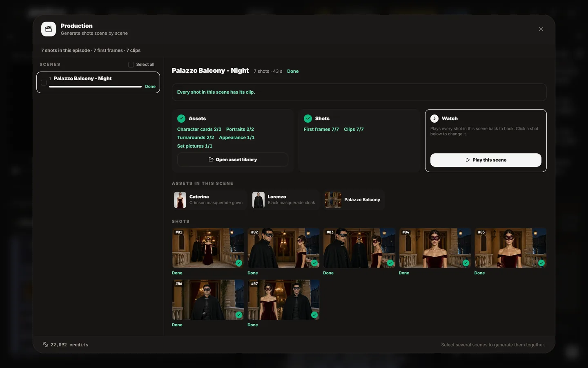Open the Lorenzo character asset
The image size is (588, 368).
click(x=285, y=200)
